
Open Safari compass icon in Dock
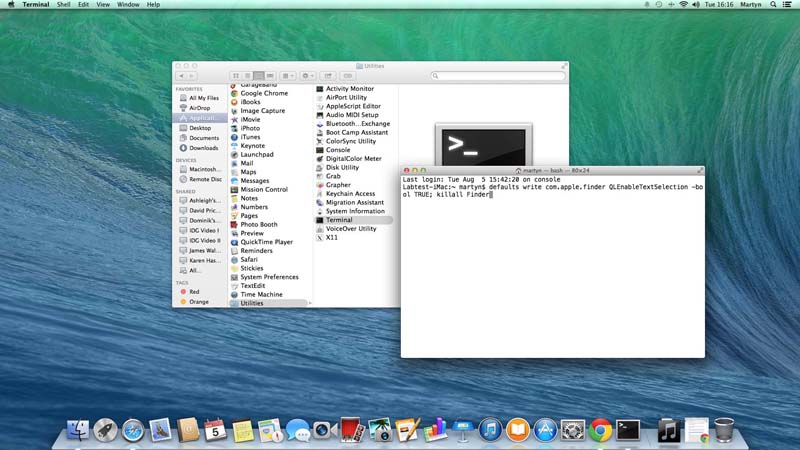point(133,430)
